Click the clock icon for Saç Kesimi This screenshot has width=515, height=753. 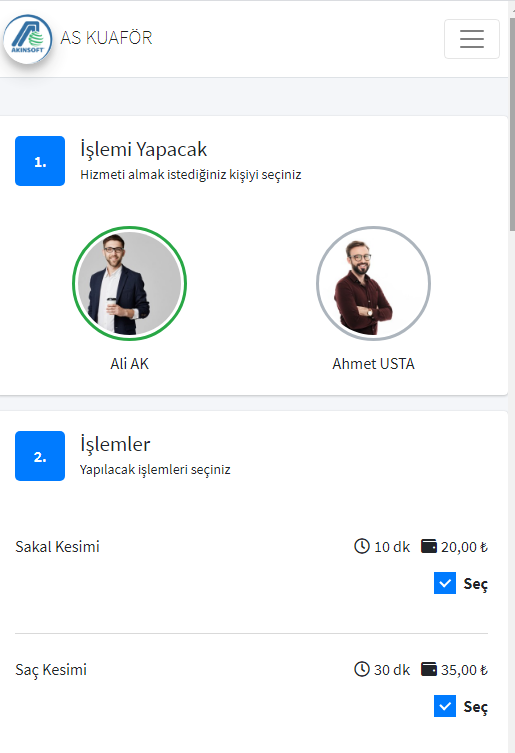(x=362, y=669)
